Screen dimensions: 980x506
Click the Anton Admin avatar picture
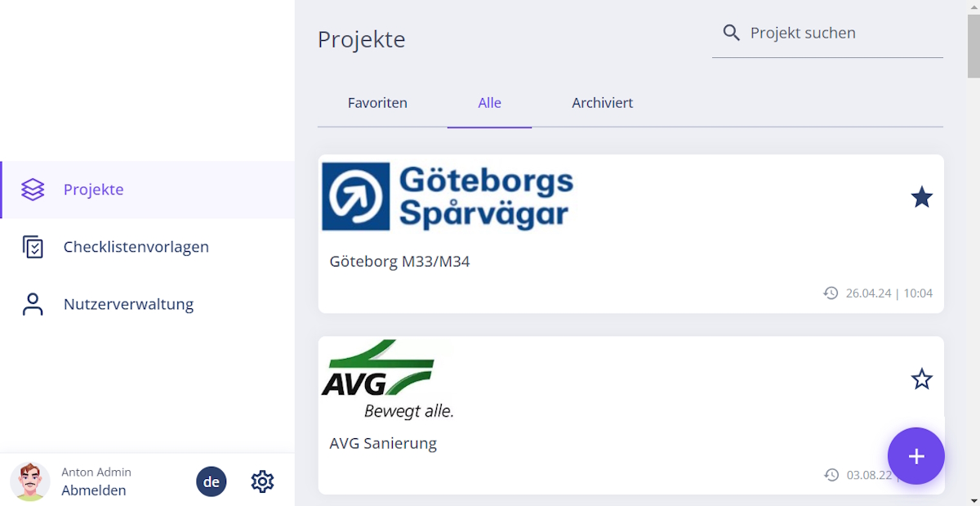(x=30, y=481)
